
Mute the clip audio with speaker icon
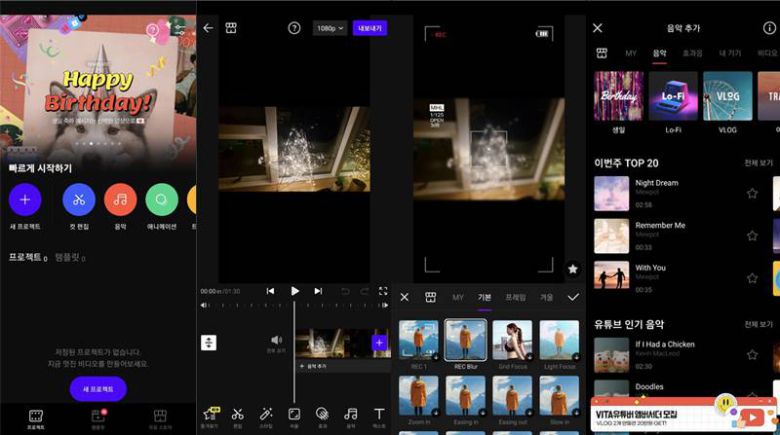tap(276, 341)
